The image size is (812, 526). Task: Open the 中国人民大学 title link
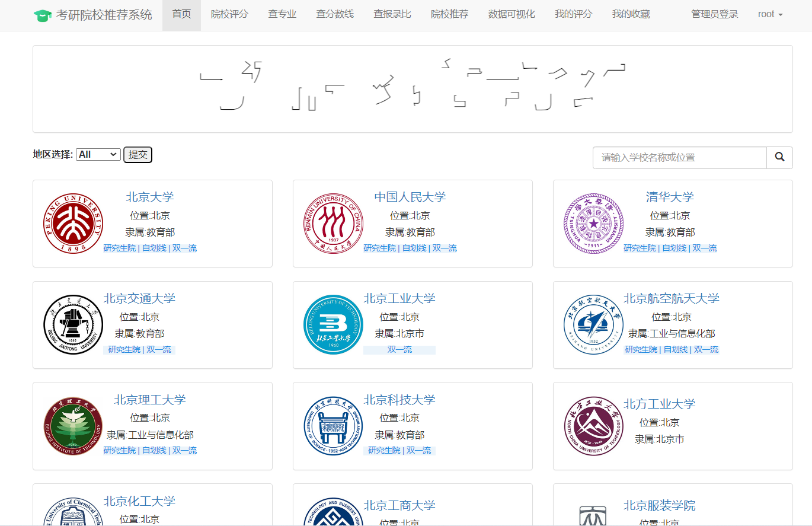click(410, 197)
